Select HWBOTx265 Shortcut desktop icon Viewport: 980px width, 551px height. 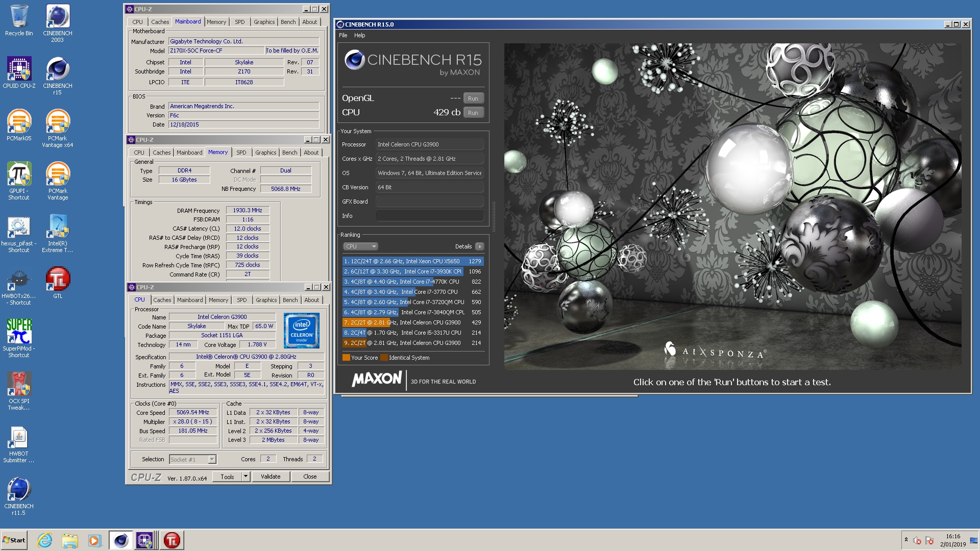click(x=19, y=286)
